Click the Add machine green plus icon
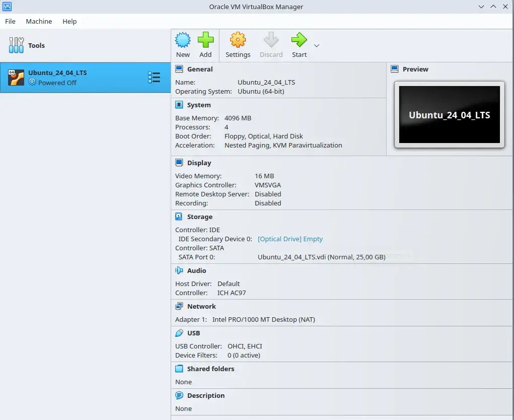This screenshot has height=420, width=514. pyautogui.click(x=205, y=40)
